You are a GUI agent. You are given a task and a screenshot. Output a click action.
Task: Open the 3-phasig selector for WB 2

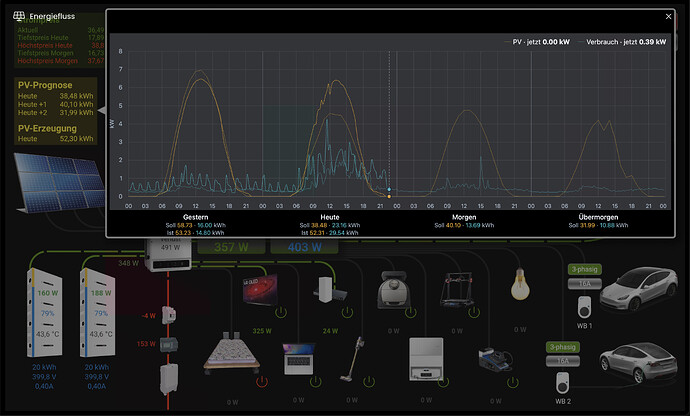(x=563, y=347)
